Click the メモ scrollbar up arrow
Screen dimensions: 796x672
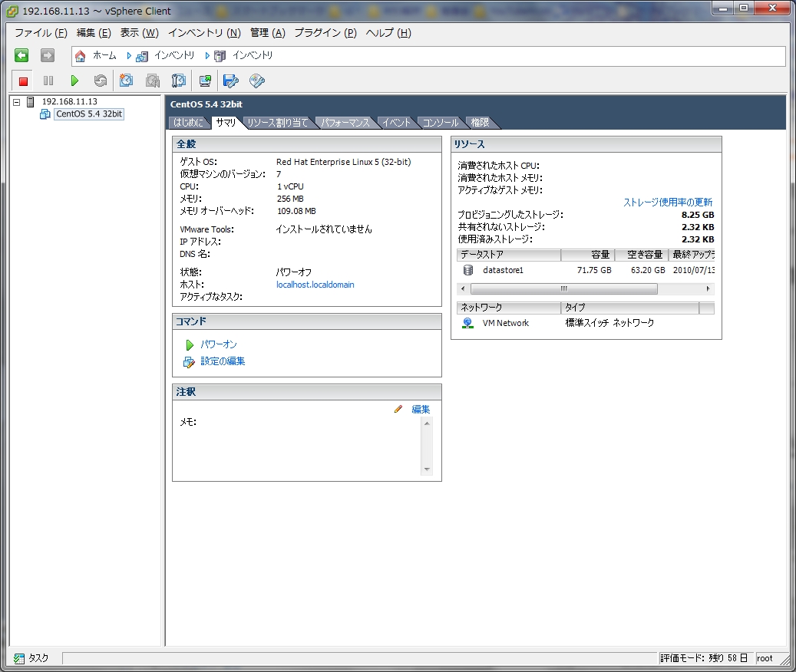click(x=427, y=423)
